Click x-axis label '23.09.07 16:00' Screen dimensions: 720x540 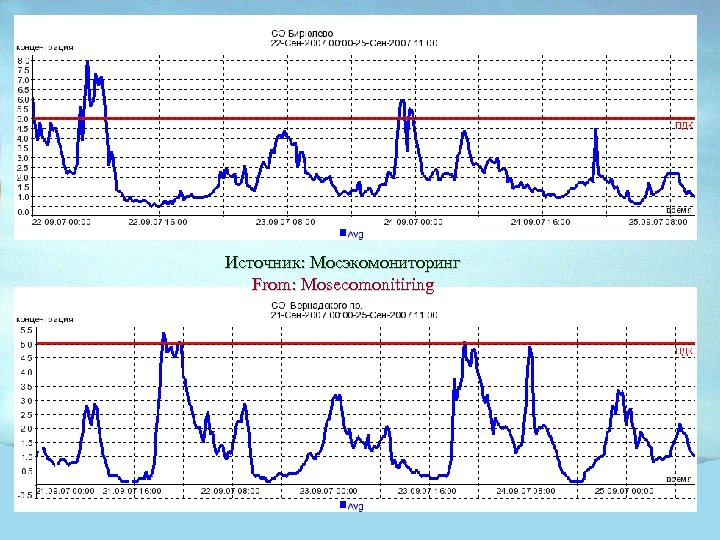click(x=427, y=491)
